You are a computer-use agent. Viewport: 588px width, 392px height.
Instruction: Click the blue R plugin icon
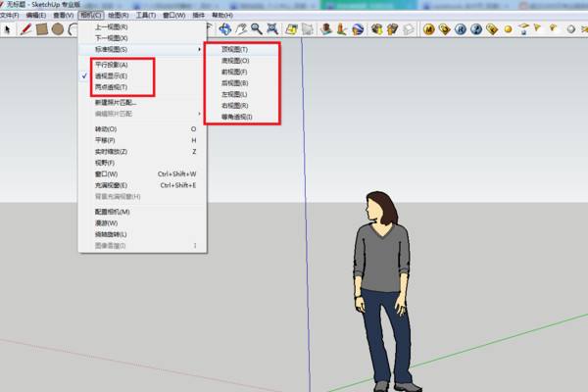(461, 29)
